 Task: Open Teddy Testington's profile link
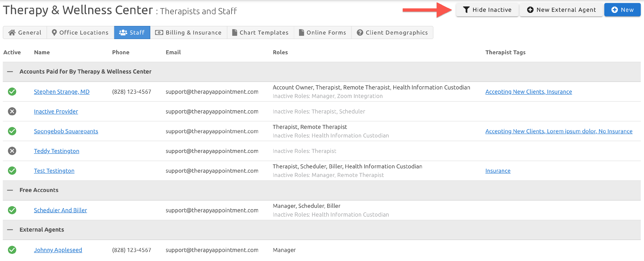[x=56, y=151]
